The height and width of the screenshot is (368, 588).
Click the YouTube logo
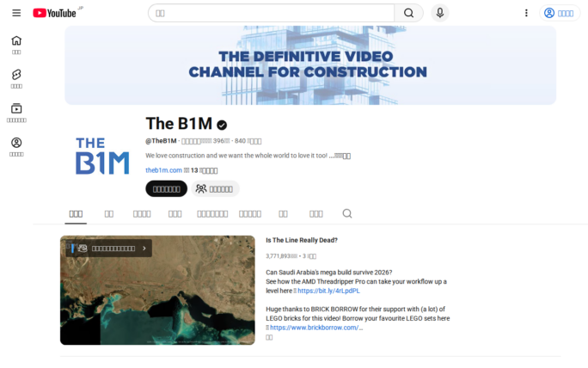click(54, 13)
